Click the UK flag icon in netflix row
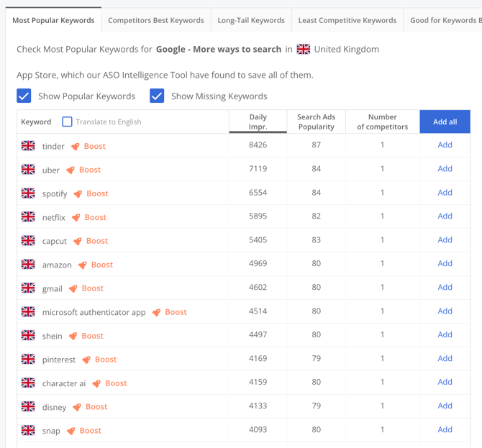Image resolution: width=482 pixels, height=448 pixels. tap(28, 216)
